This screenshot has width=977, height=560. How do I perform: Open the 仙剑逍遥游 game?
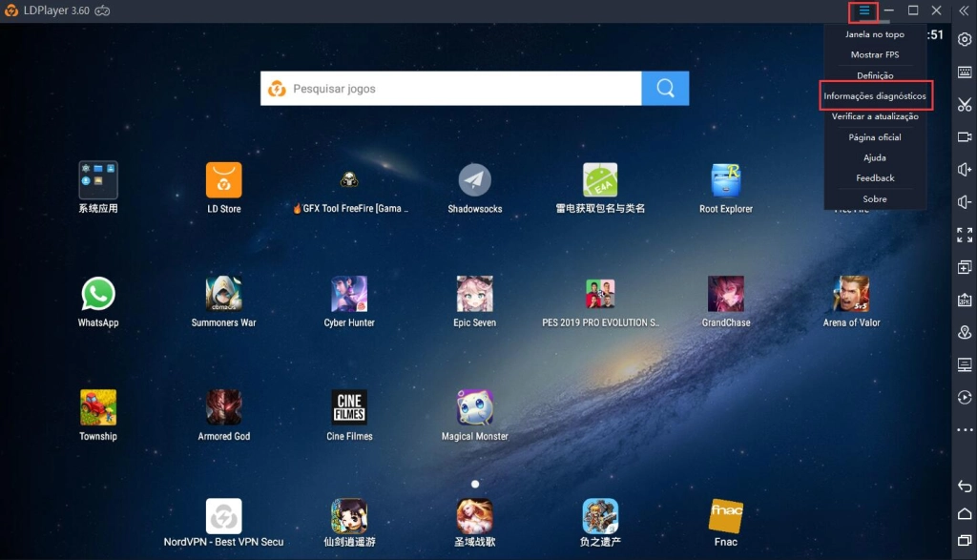pyautogui.click(x=349, y=523)
